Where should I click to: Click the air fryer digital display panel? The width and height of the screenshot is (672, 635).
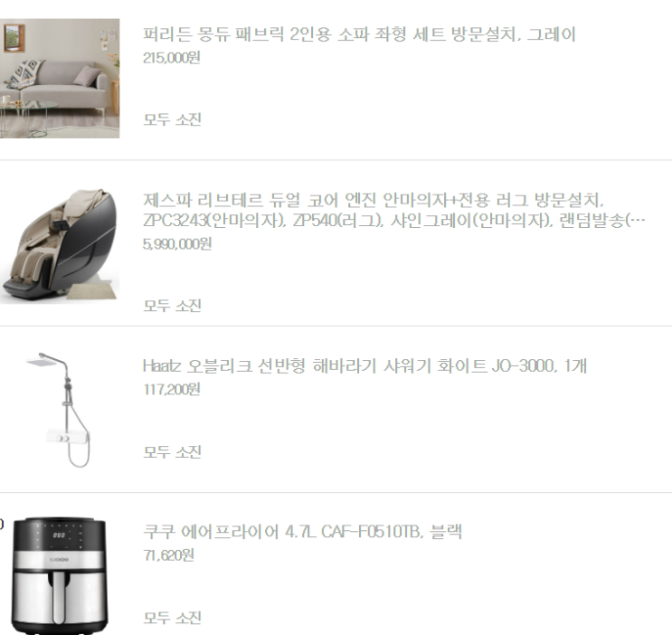(x=59, y=535)
